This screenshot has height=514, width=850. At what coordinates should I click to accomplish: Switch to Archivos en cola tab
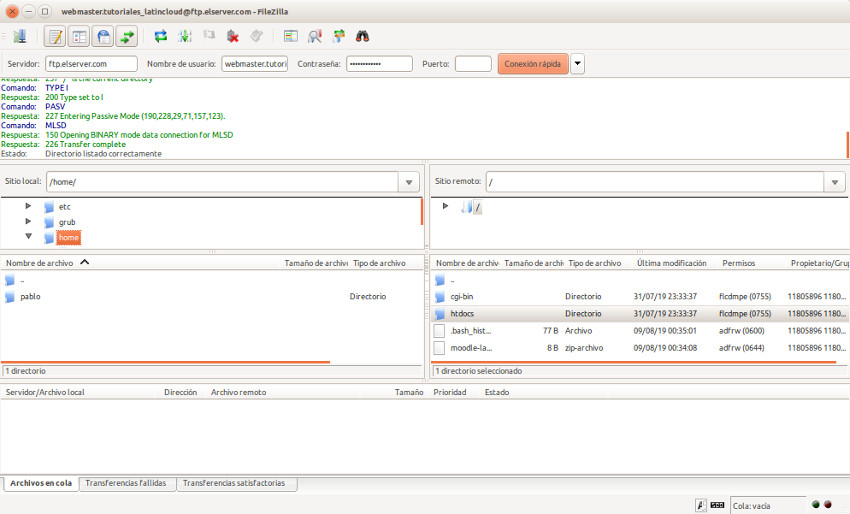[41, 483]
